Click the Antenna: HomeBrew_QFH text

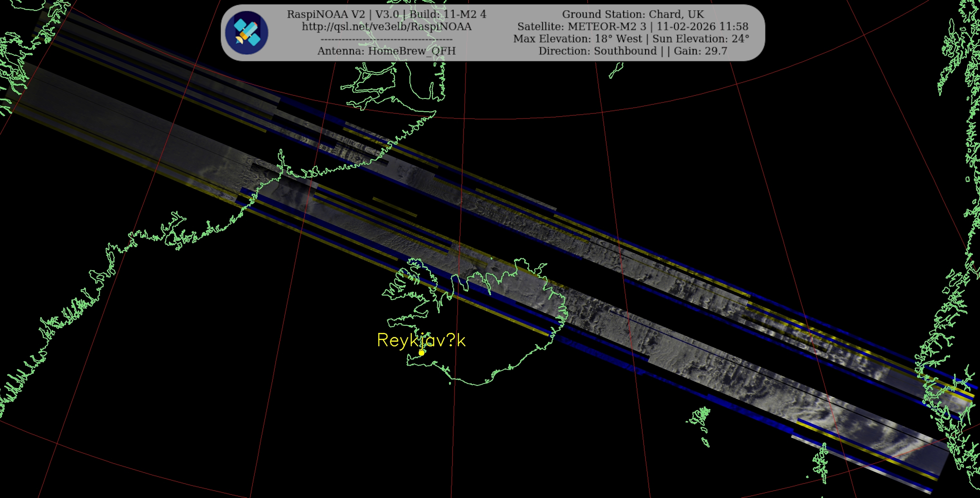[x=387, y=51]
